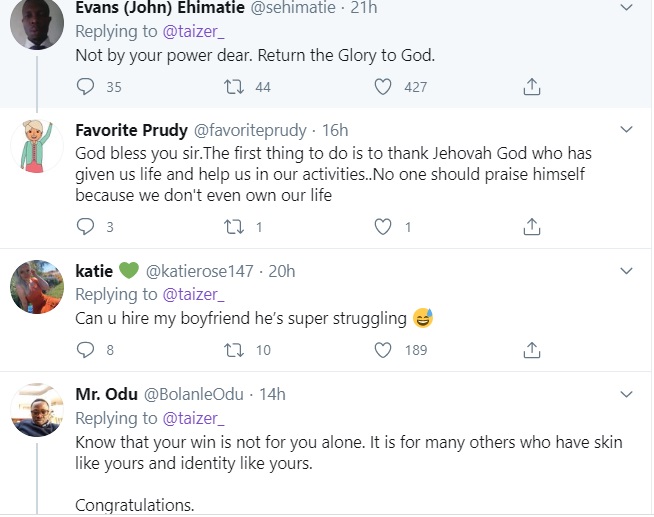Image resolution: width=654 pixels, height=517 pixels.
Task: Click Evans Ehimatie's profile picture
Action: [x=36, y=25]
